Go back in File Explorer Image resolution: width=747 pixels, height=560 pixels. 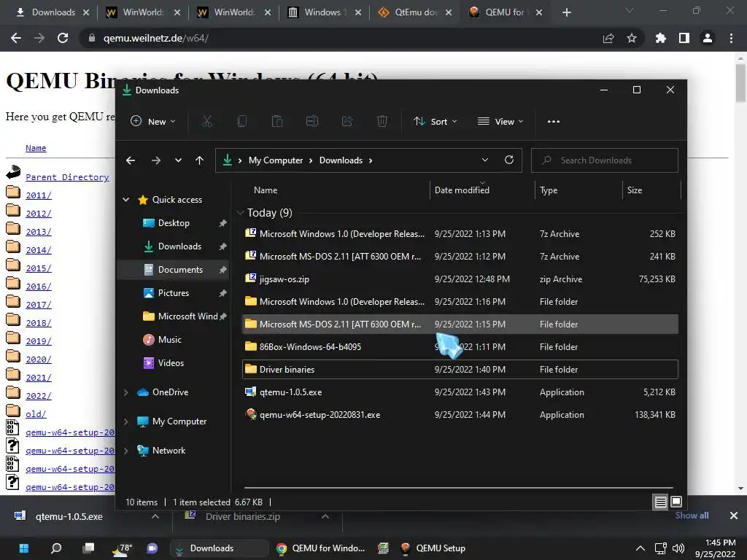coord(131,160)
